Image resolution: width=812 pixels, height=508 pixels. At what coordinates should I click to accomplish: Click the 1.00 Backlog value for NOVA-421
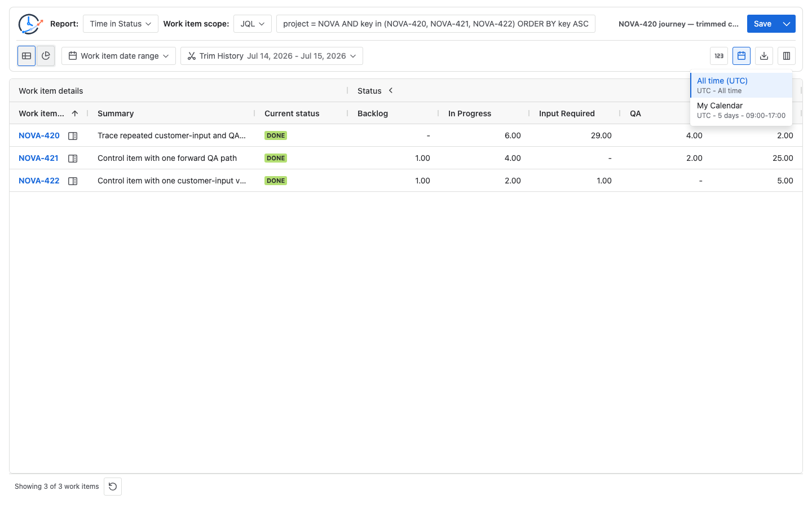coord(422,158)
